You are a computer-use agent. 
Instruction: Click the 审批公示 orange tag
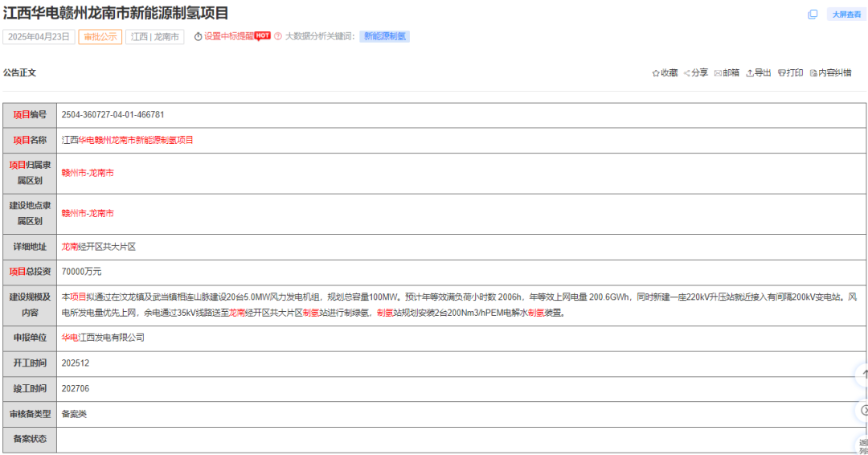click(100, 37)
